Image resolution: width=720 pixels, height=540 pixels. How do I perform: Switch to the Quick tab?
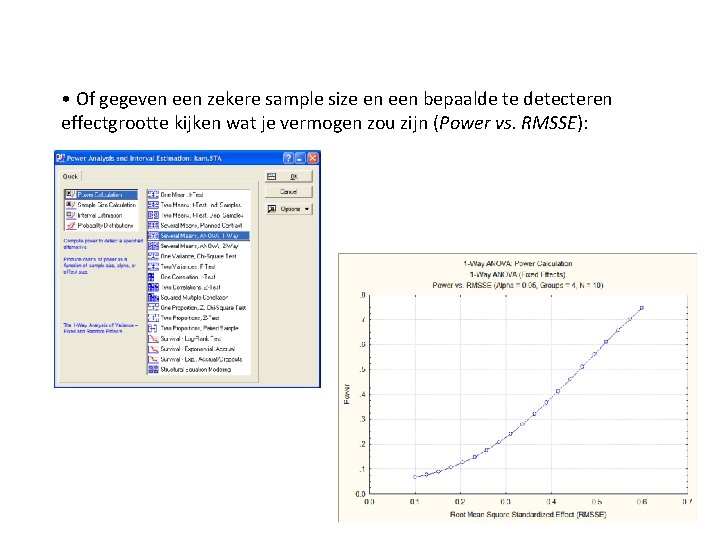coord(70,176)
